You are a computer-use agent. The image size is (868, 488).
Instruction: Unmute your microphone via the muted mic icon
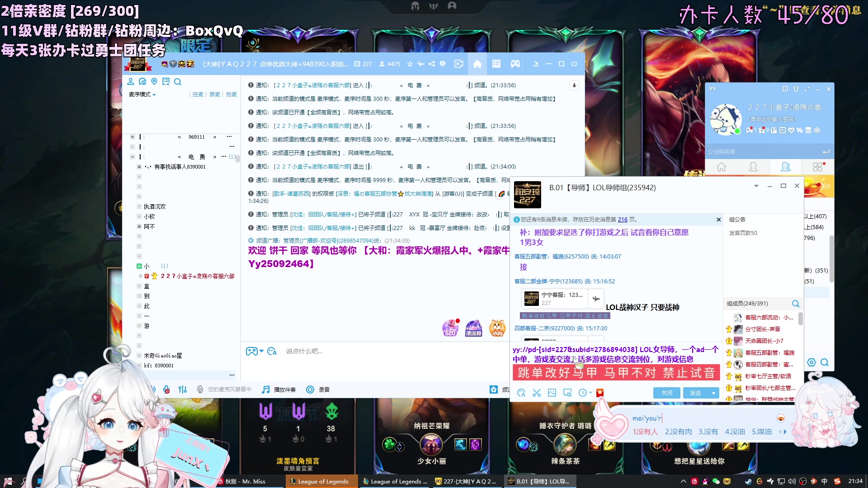point(199,389)
